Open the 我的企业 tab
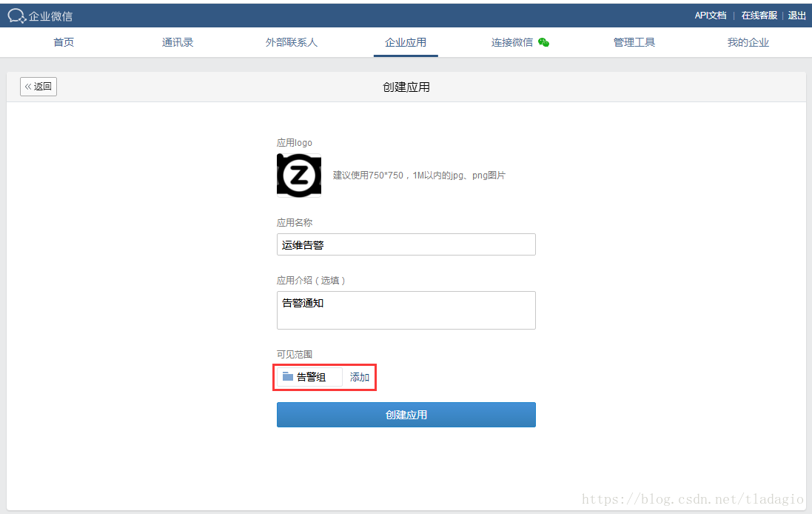The image size is (812, 514). pyautogui.click(x=748, y=42)
